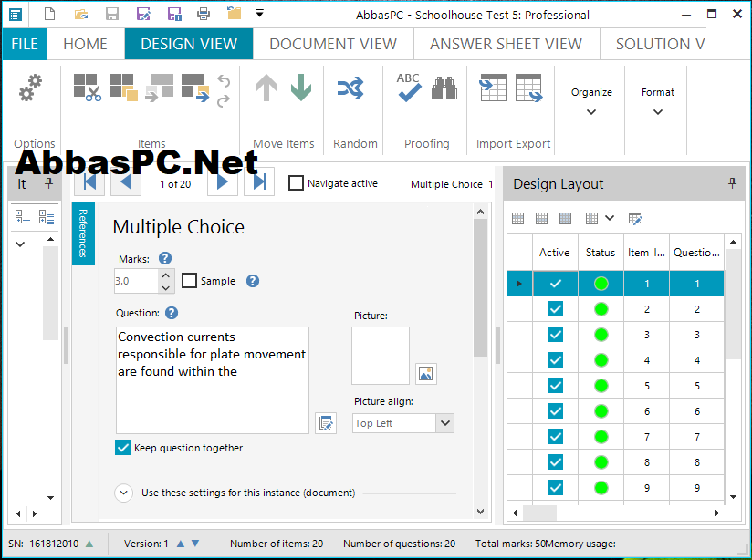Open the grid view dropdown arrow in Design Layout
Viewport: 752px width, 560px height.
[x=610, y=218]
